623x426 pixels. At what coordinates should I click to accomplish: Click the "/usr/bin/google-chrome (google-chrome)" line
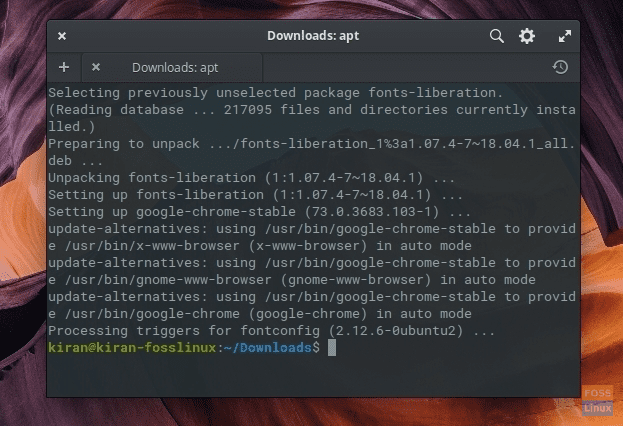[x=260, y=314]
